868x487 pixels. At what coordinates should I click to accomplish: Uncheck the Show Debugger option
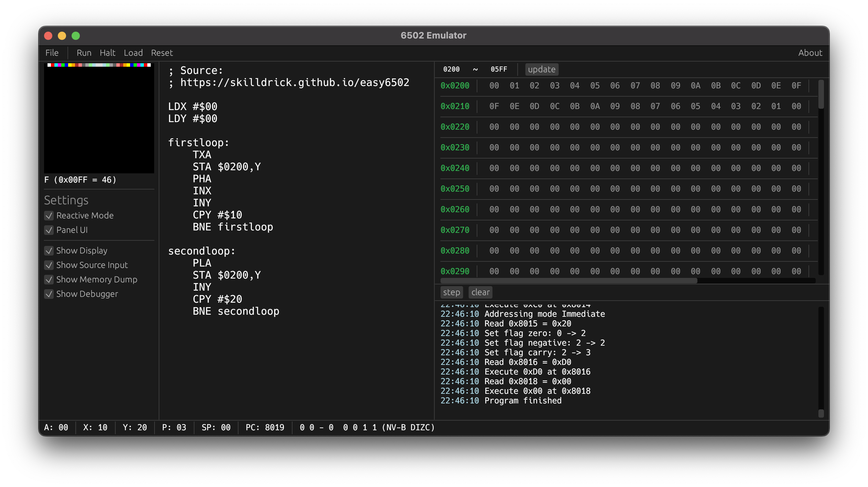click(49, 294)
